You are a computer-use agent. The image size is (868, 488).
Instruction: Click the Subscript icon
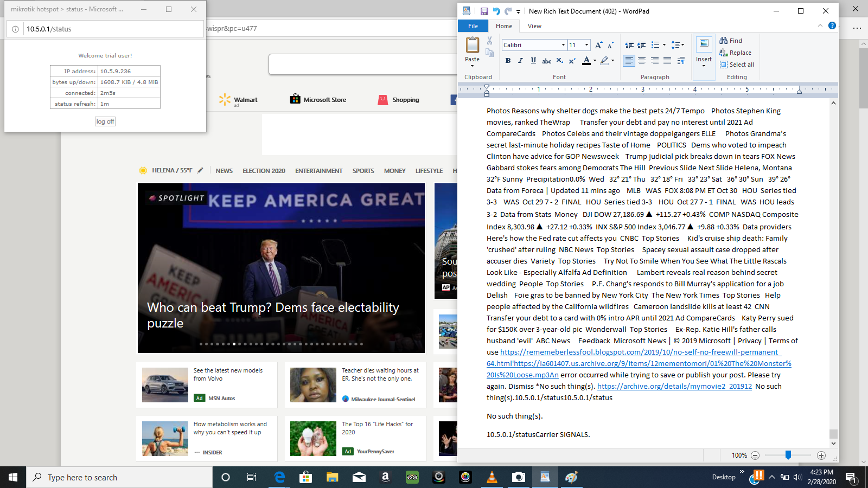click(560, 61)
